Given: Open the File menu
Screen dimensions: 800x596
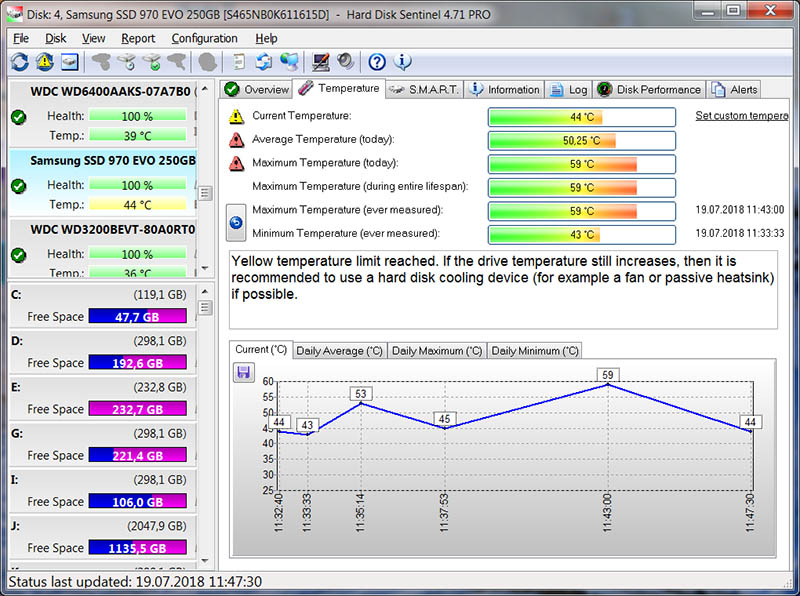Looking at the screenshot, I should pos(21,38).
